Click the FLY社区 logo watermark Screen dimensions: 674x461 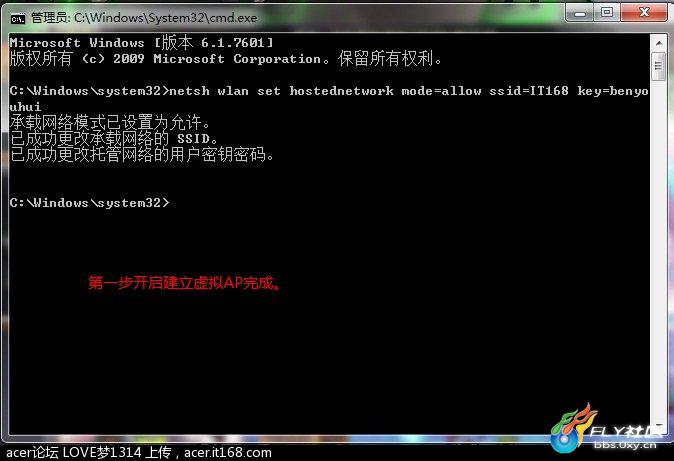(607, 428)
